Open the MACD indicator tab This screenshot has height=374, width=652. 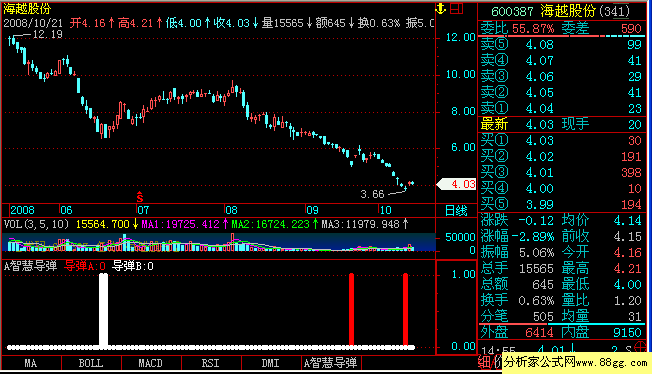151,363
